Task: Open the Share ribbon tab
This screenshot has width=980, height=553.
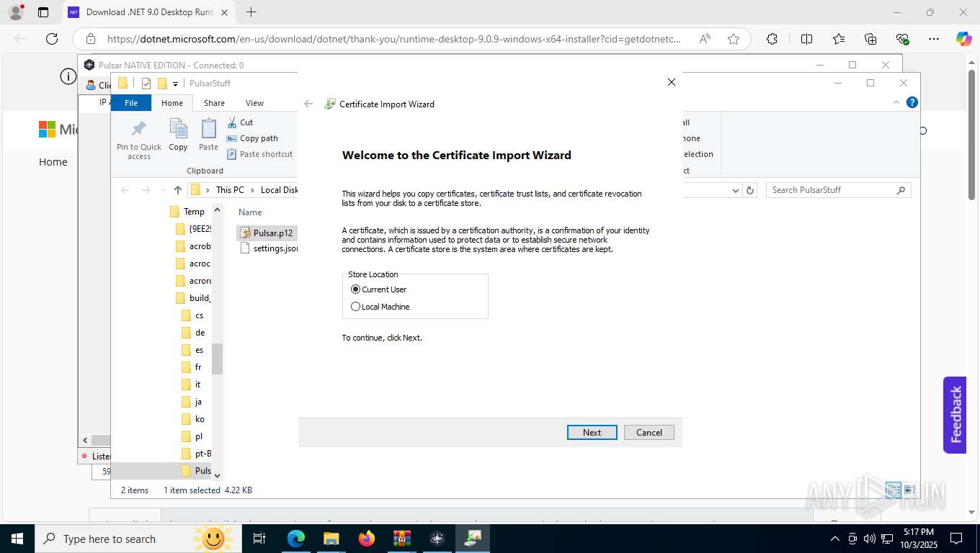Action: tap(214, 103)
